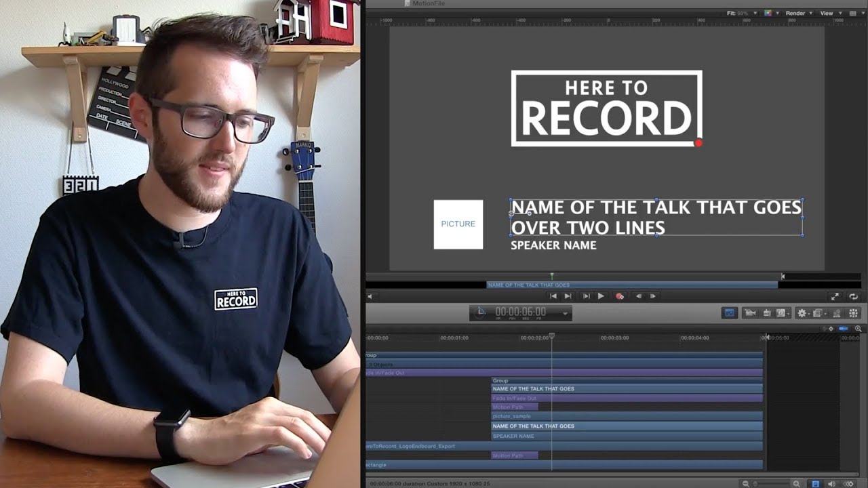Click the Play button in transport controls
This screenshot has height=488, width=868.
601,296
